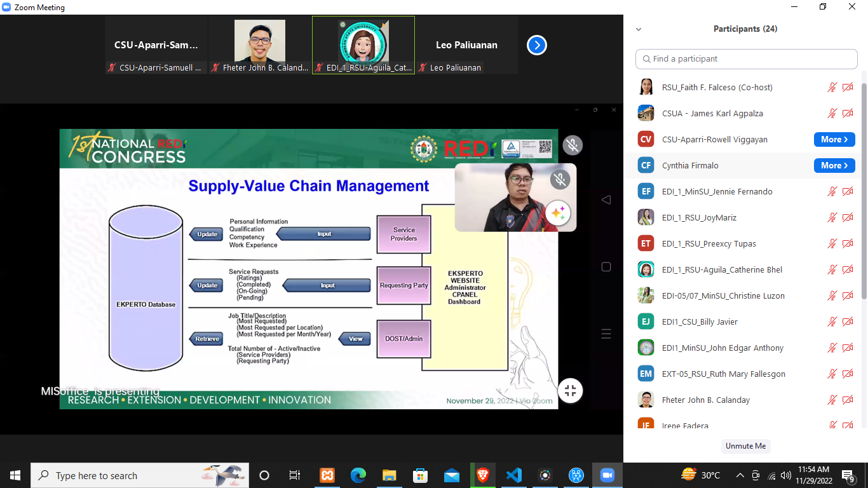Open Visual Studio Code from the taskbar
The width and height of the screenshot is (868, 488).
click(514, 475)
